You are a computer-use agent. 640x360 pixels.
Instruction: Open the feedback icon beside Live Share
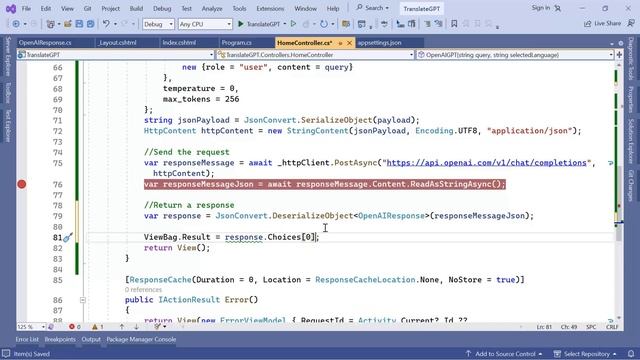click(x=631, y=24)
